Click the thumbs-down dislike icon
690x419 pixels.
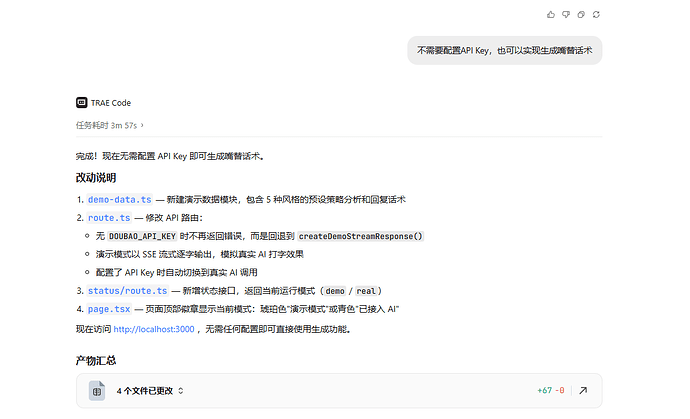click(x=566, y=15)
